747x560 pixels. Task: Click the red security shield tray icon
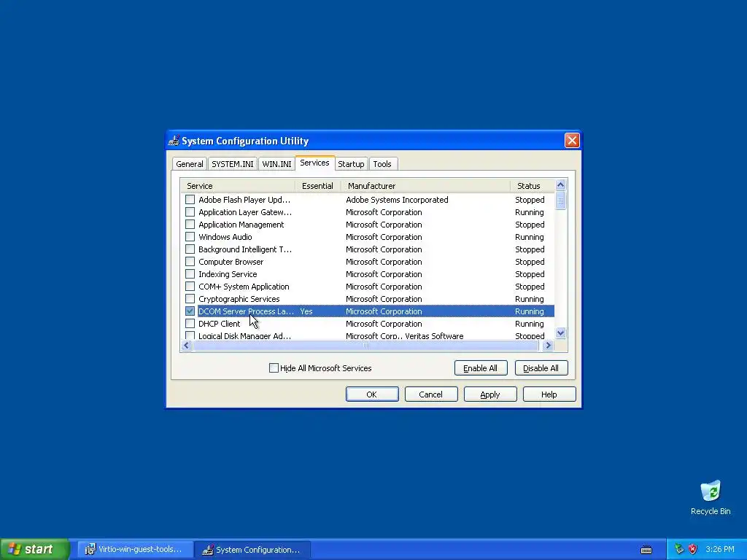[693, 549]
